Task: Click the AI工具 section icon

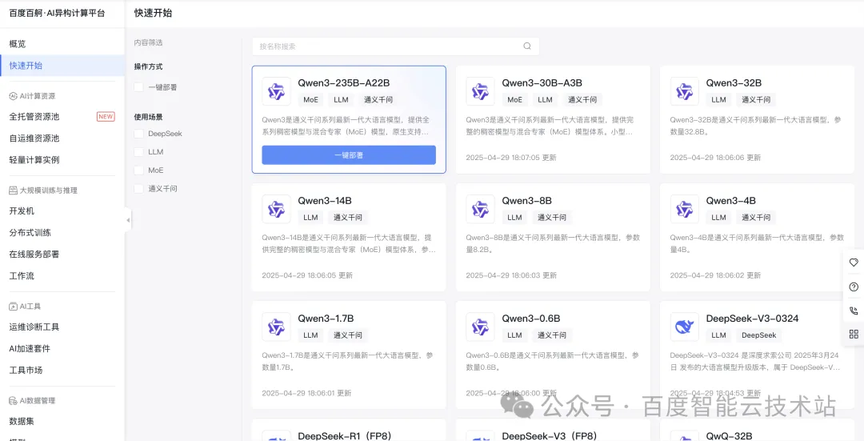Action: click(13, 306)
